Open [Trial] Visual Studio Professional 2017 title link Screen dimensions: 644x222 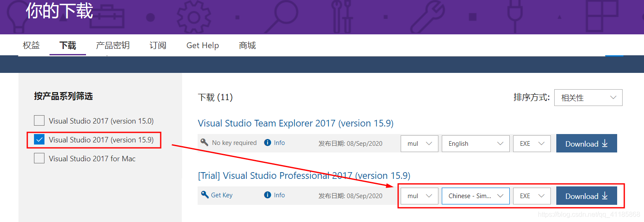click(304, 176)
